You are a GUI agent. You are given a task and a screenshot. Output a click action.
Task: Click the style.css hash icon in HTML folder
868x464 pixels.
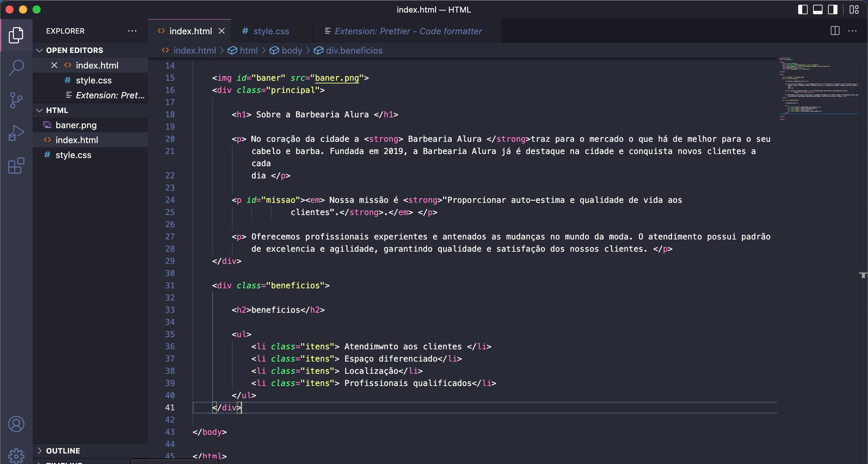click(47, 155)
